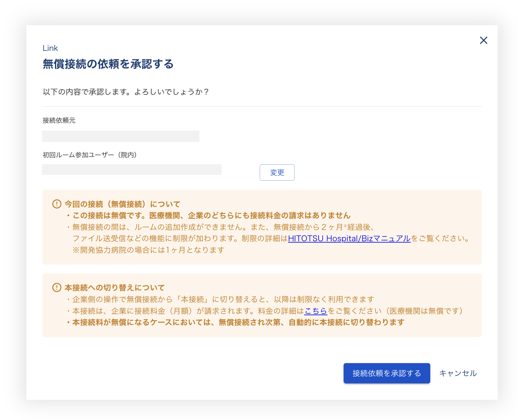The image size is (518, 420).
Task: Open the HITOTSU Hospital/Bizマニュアル link
Action: (x=349, y=239)
